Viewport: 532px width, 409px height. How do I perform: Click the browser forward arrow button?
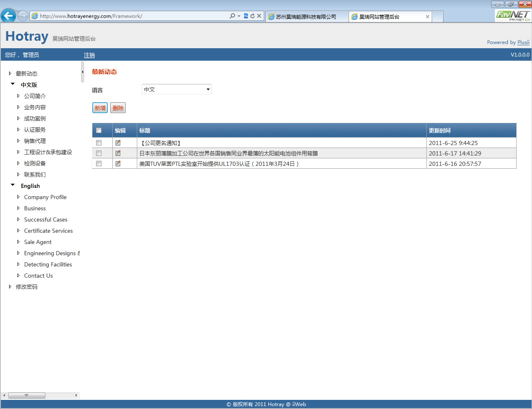coord(23,16)
